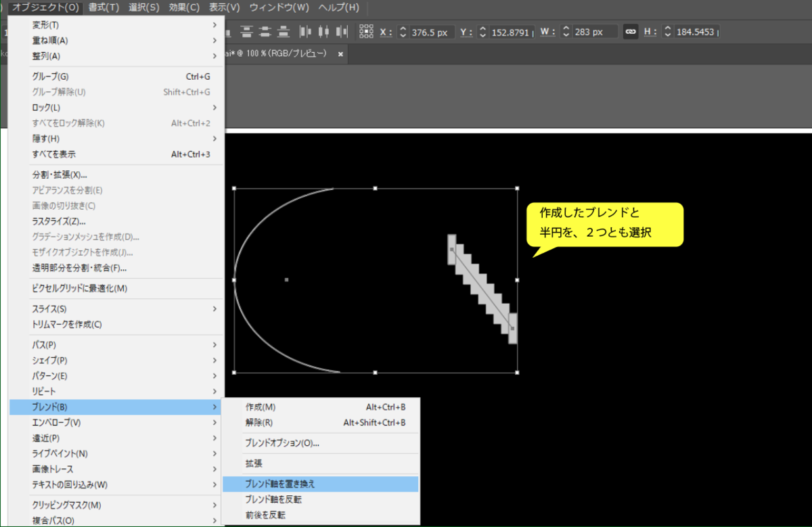Expand the 重ね順(A) submenu arrow
The image size is (812, 527).
(x=215, y=41)
